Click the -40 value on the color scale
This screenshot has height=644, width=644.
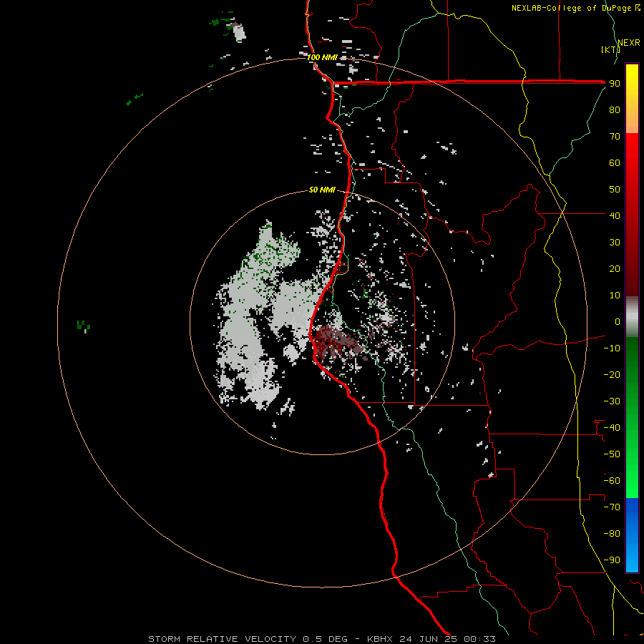[612, 428]
